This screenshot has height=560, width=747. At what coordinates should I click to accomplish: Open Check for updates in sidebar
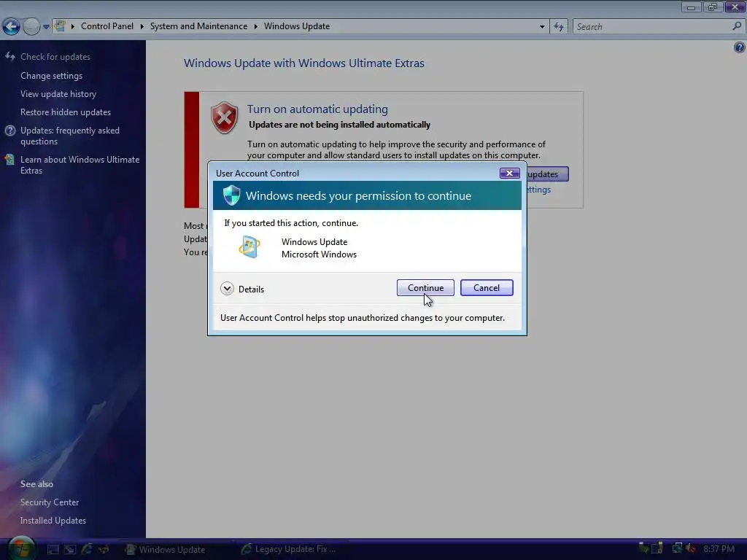[x=55, y=57]
